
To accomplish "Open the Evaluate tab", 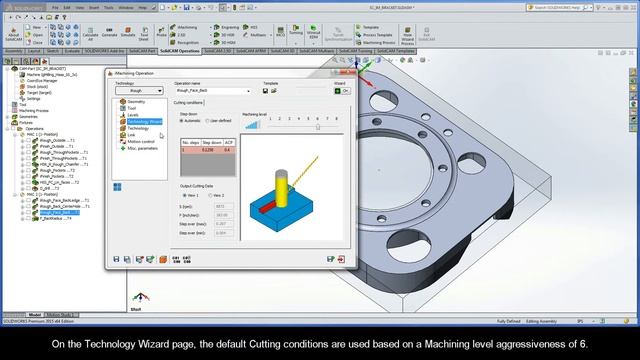I will (72, 51).
